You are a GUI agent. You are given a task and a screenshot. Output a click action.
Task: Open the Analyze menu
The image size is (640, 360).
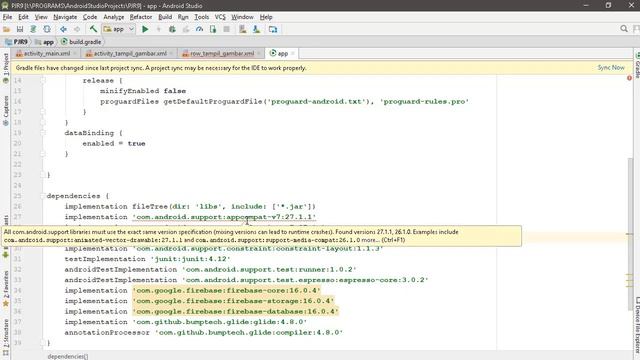[x=113, y=17]
